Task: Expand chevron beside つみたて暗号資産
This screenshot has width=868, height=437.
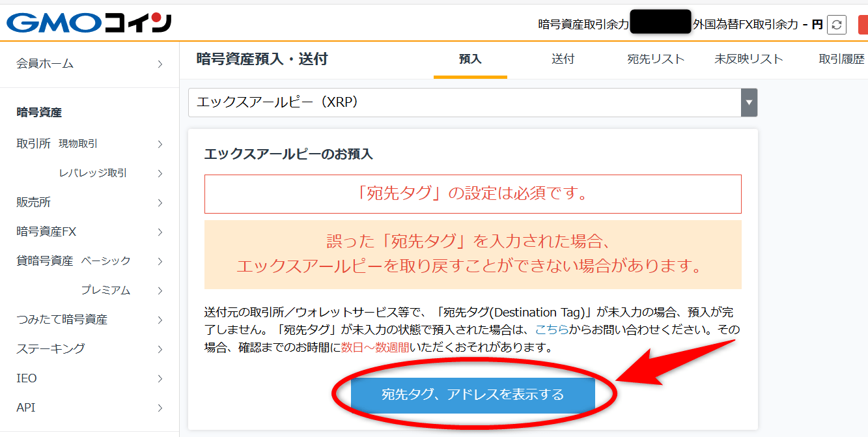Action: click(160, 320)
